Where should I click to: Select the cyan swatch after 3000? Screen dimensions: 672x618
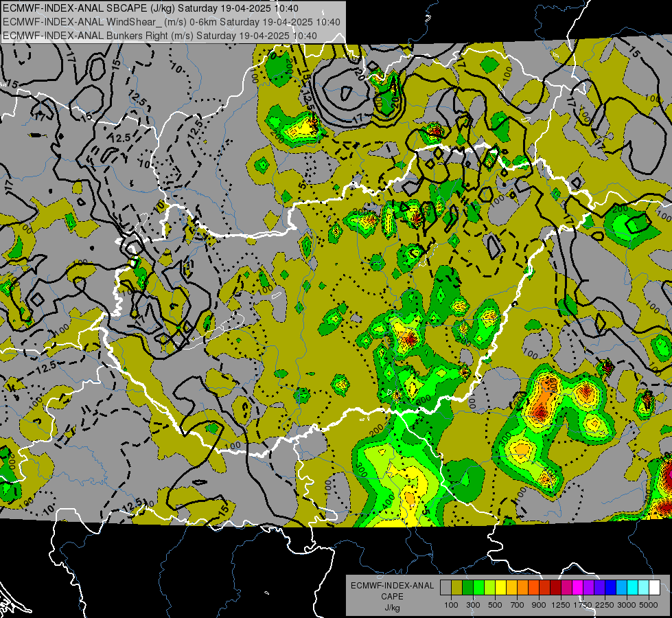click(633, 588)
